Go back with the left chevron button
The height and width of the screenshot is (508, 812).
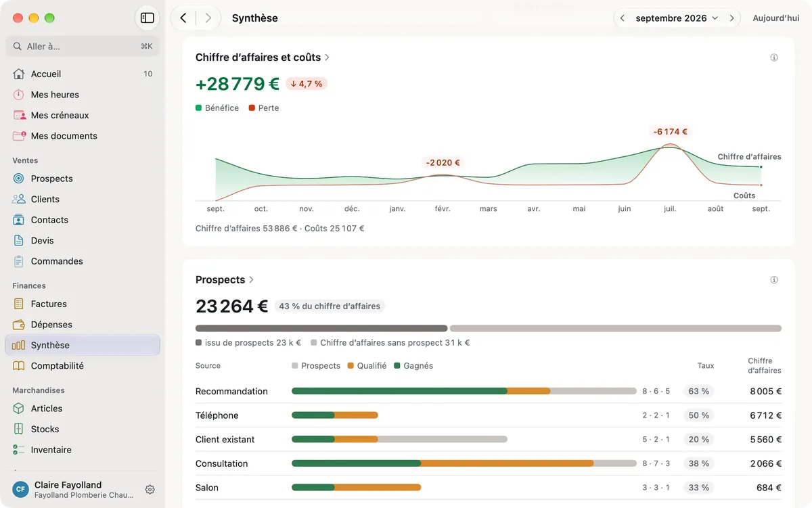[x=183, y=18]
